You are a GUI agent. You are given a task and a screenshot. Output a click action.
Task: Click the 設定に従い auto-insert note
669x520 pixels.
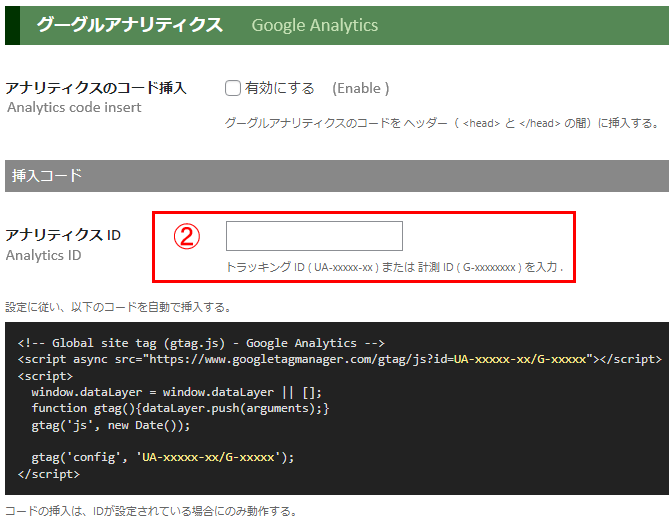pos(118,307)
